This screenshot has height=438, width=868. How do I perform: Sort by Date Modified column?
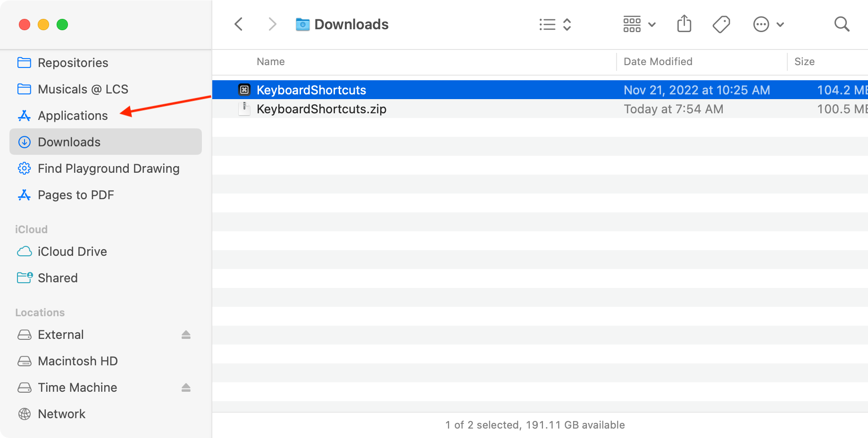click(x=658, y=62)
